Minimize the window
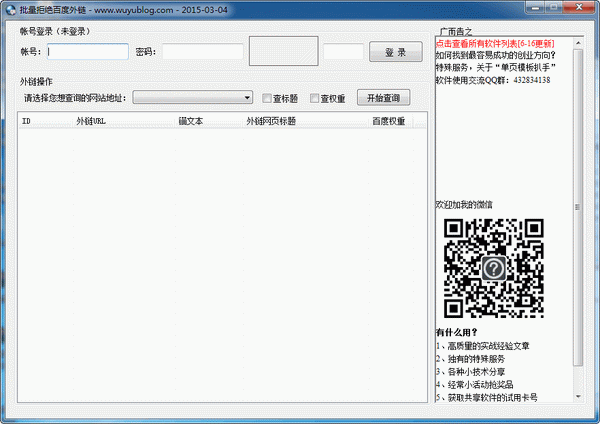Viewport: 600px width, 424px height. (x=535, y=7)
